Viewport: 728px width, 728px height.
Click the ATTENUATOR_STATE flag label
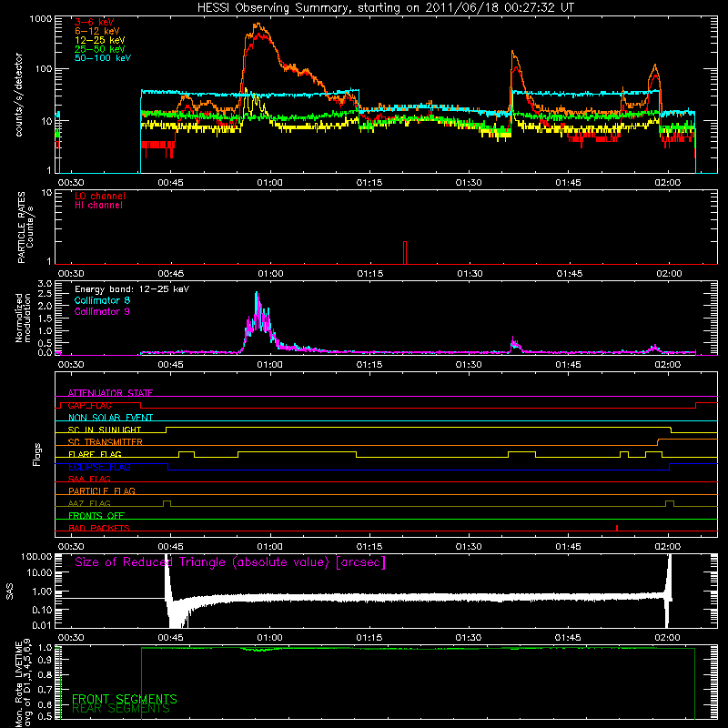pyautogui.click(x=110, y=393)
